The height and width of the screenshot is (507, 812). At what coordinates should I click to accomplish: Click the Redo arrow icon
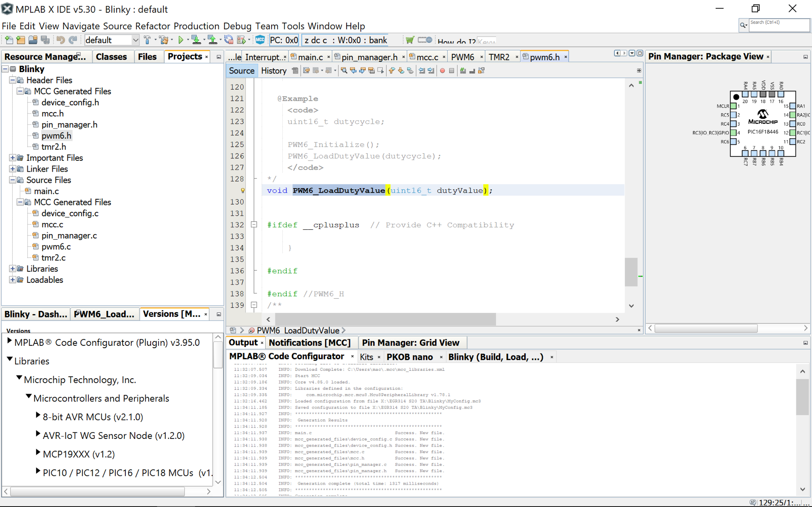[73, 40]
